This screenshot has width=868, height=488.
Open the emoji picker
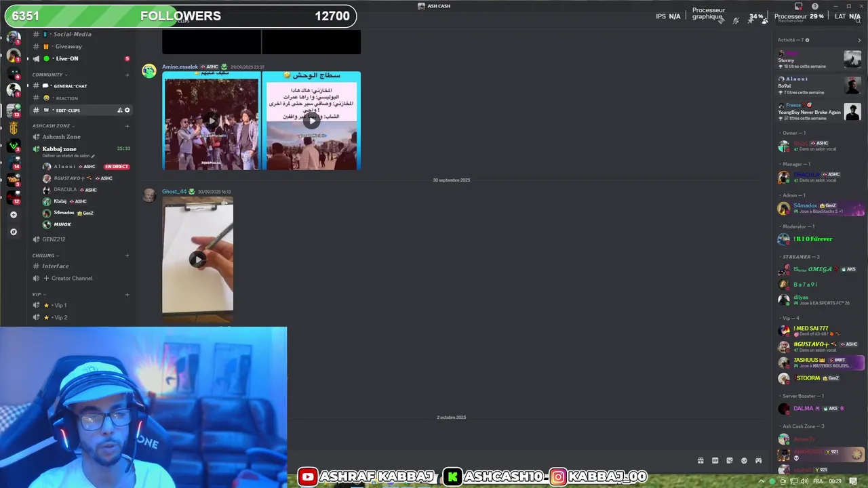pyautogui.click(x=744, y=461)
